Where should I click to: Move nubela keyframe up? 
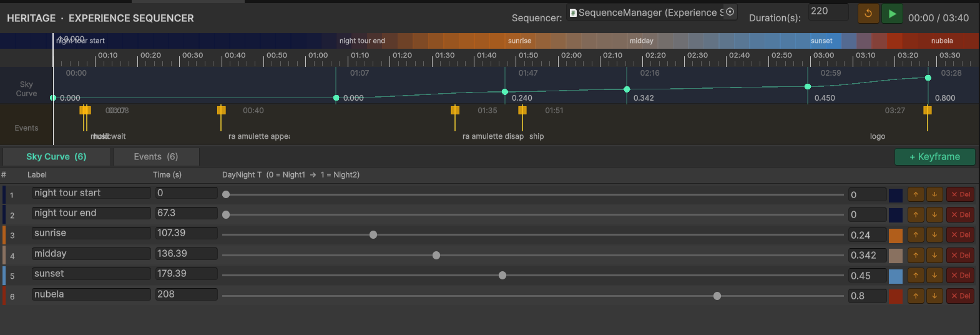[x=916, y=296]
